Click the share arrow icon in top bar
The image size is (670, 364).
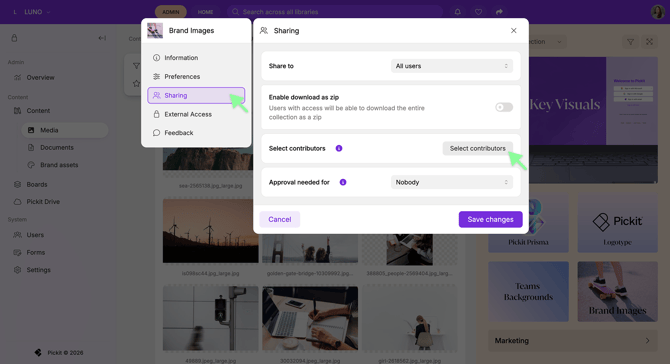(499, 12)
